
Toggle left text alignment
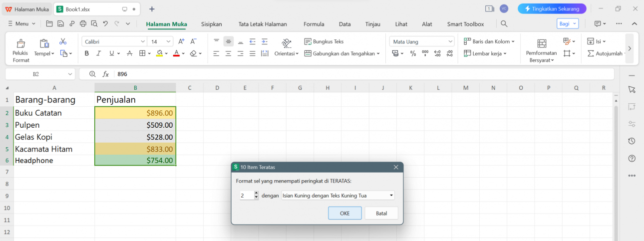point(216,53)
